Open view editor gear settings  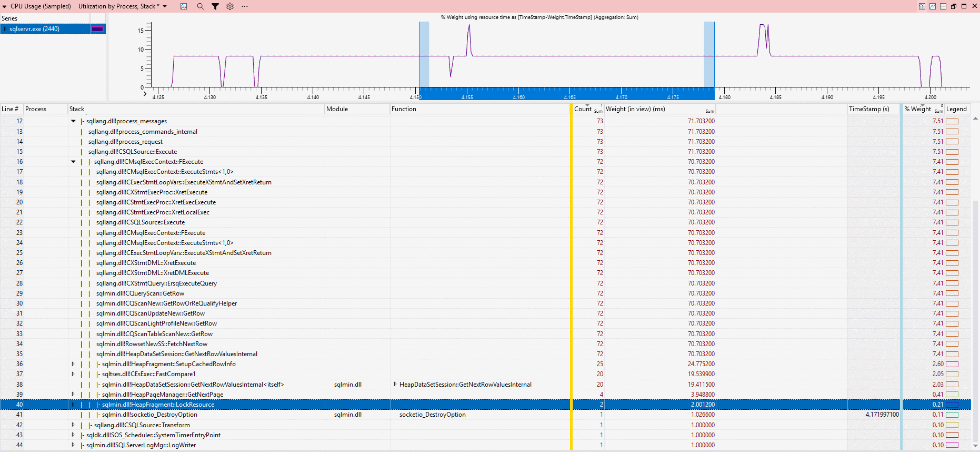230,6
